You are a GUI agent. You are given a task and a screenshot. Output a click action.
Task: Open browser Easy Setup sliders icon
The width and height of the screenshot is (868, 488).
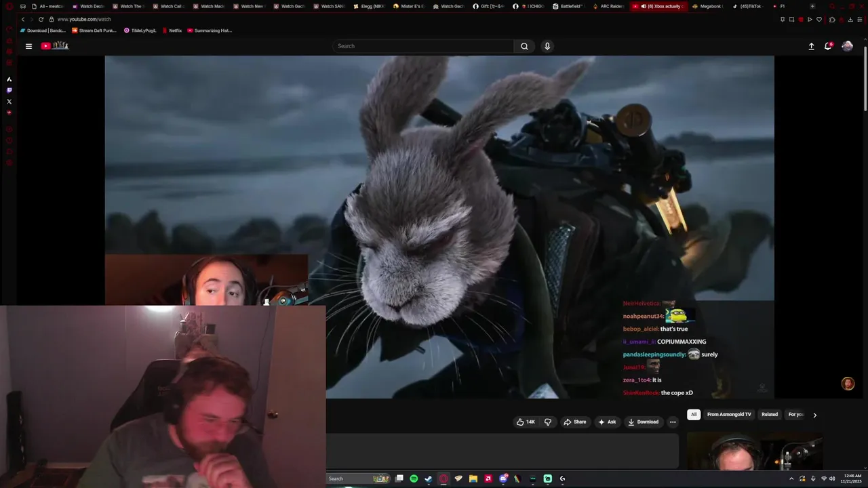859,19
